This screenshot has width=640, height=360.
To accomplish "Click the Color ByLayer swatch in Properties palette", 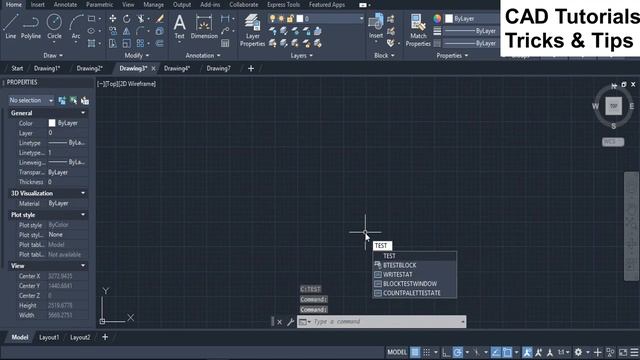I will (x=52, y=123).
